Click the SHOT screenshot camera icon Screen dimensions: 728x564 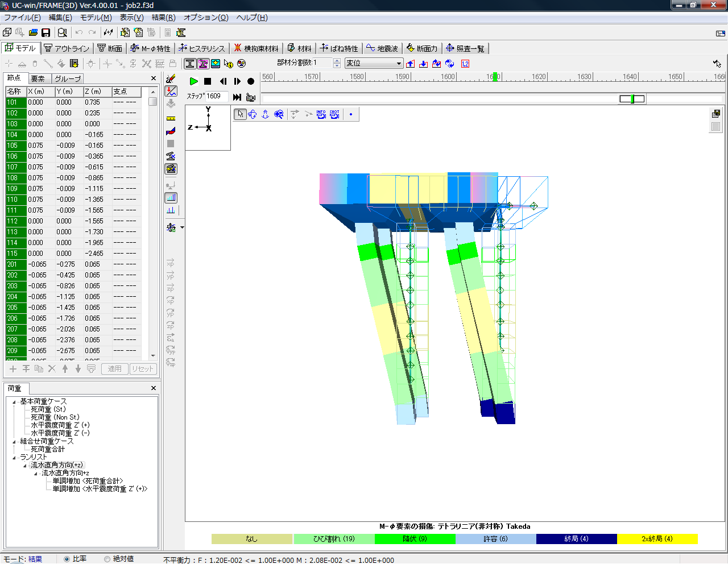334,114
